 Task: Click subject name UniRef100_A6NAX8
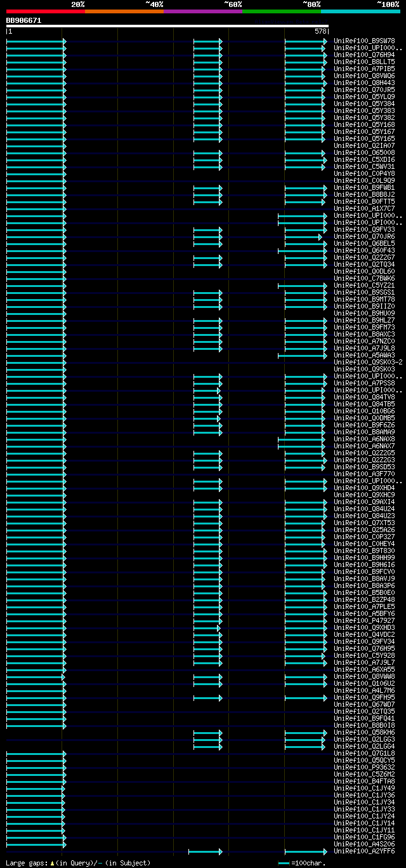point(364,439)
